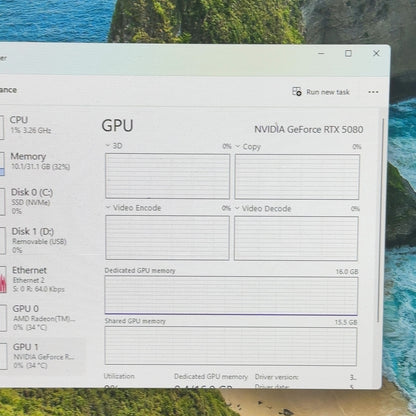Expand the 3D engine dropdown chevron
The width and height of the screenshot is (416, 416).
pos(108,146)
